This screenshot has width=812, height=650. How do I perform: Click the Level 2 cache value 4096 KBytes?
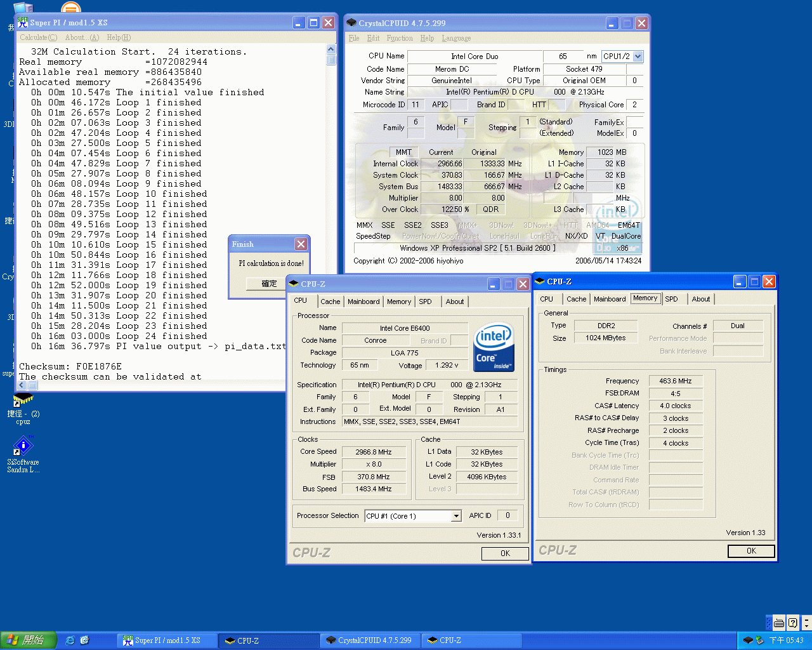[487, 477]
